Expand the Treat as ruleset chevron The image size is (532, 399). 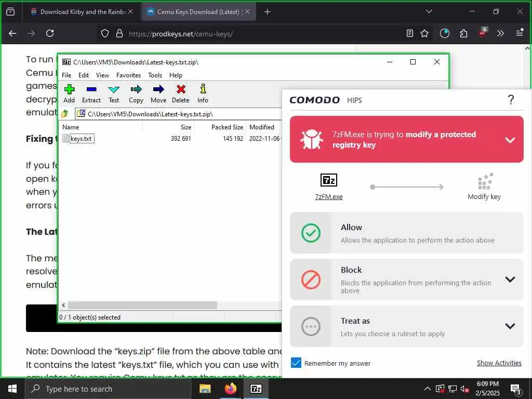point(510,326)
